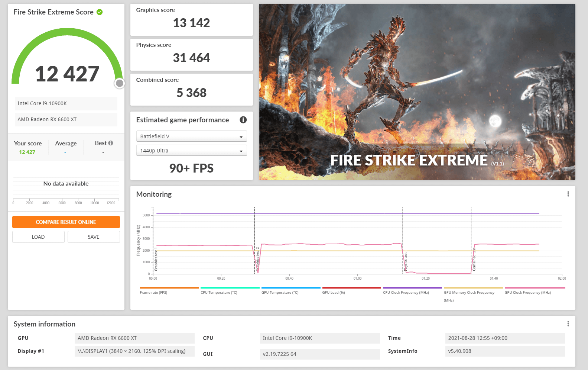Click the Estimated game performance info icon

(x=243, y=120)
